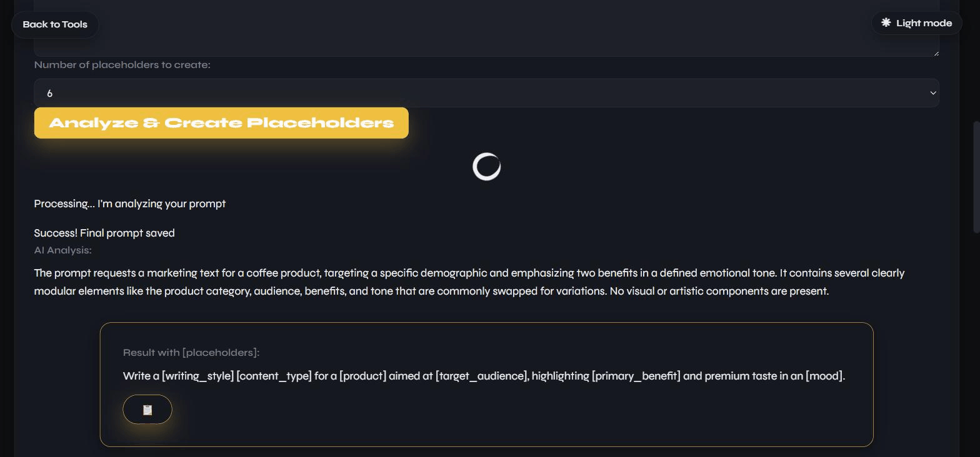Go Back to Tools

[x=55, y=24]
